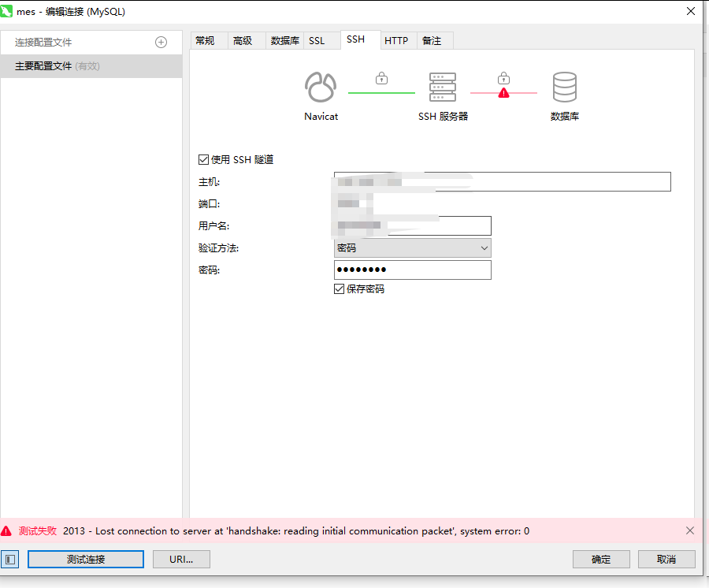This screenshot has width=709, height=588.
Task: Click the SSH password input field
Action: 412,270
